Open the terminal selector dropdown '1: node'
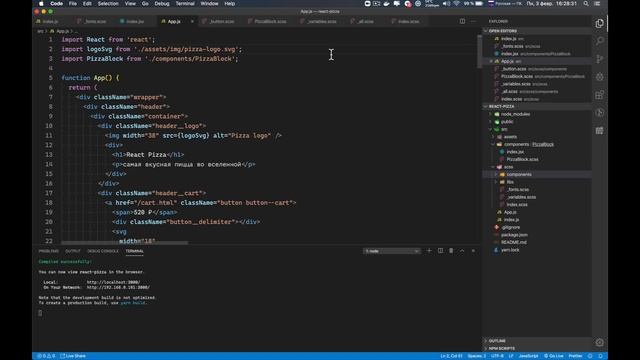Screen dimensions: 640x360 (391, 251)
